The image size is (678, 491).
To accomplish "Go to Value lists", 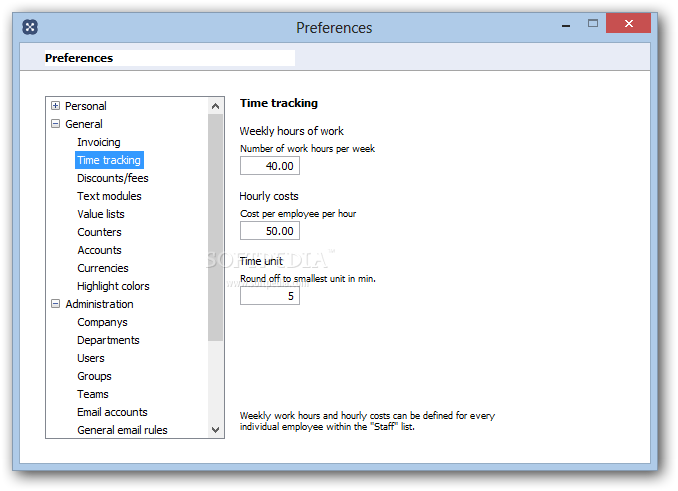I will click(101, 214).
